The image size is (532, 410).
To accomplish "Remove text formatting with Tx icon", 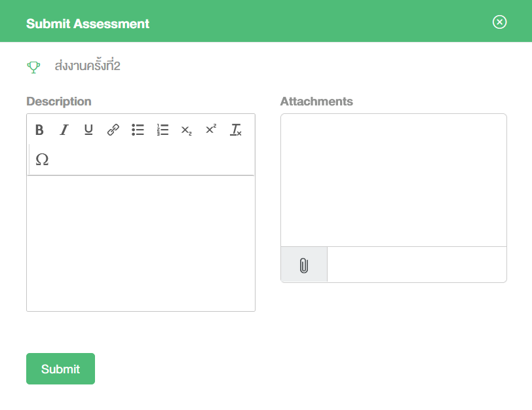I will coord(236,130).
